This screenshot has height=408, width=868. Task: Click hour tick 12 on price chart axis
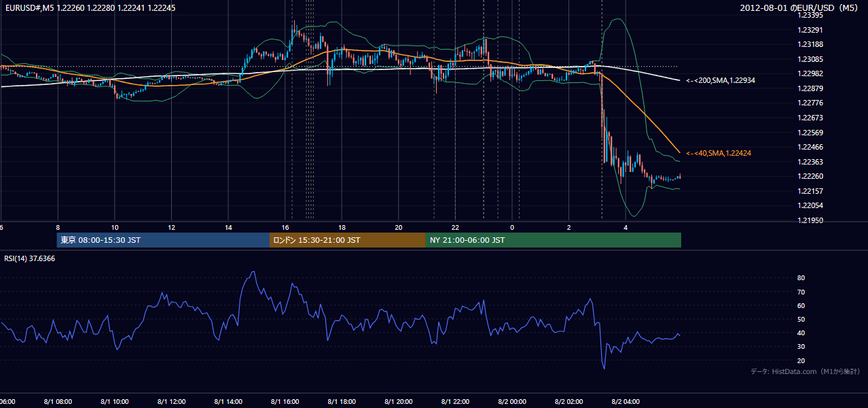(172, 228)
